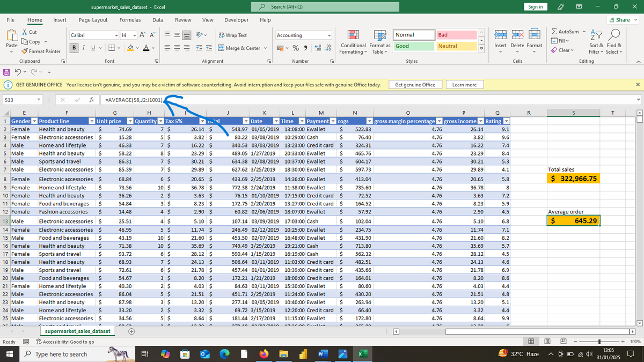The image size is (644, 362).
Task: Apply the yellow Fill Color bucket
Action: (130, 48)
